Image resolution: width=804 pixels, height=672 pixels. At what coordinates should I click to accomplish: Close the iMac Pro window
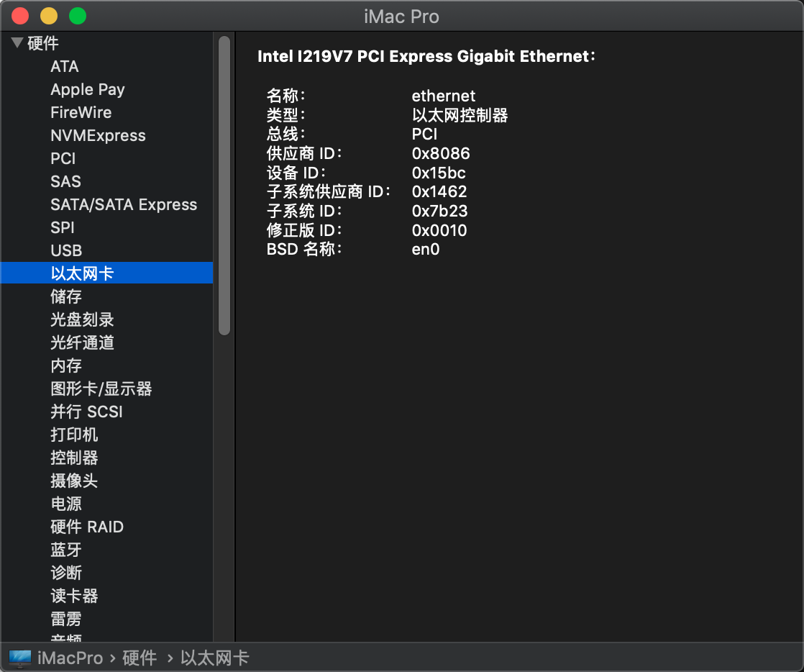click(20, 16)
